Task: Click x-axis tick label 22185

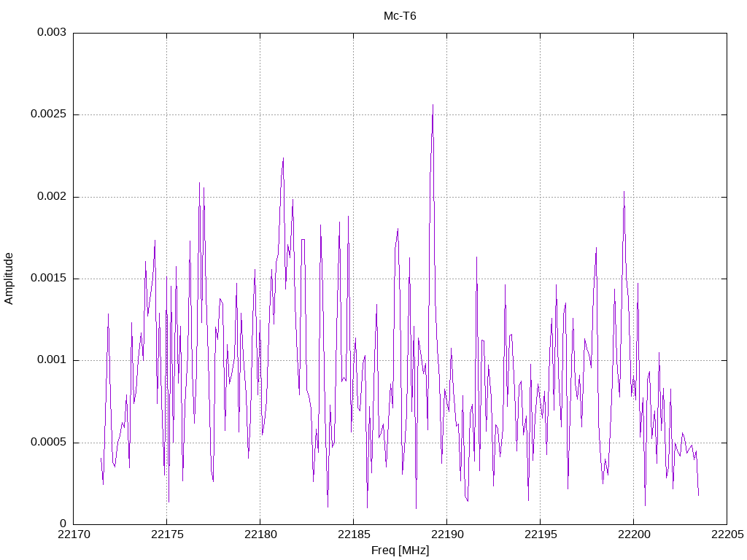Action: pyautogui.click(x=354, y=534)
